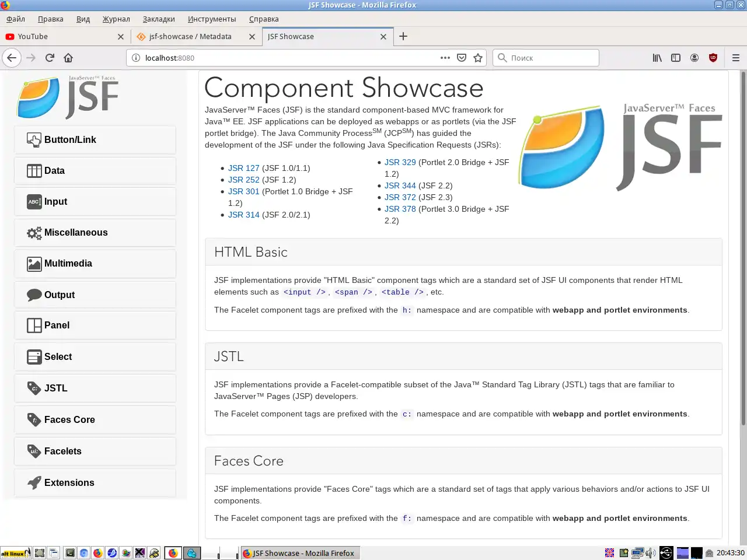Open the Справка menu

[264, 19]
